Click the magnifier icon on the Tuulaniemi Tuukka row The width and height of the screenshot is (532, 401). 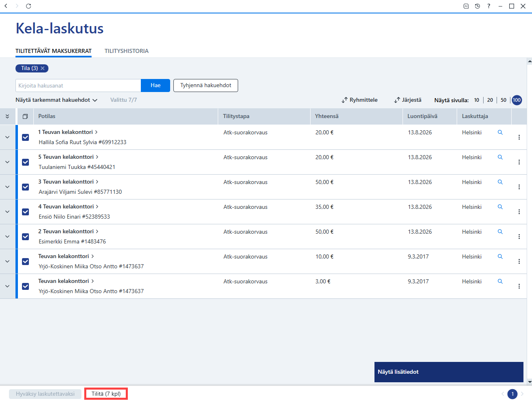(x=500, y=157)
